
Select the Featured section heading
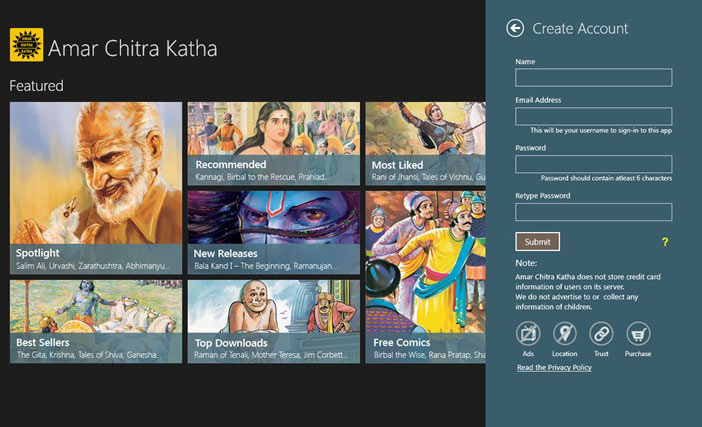tap(36, 85)
